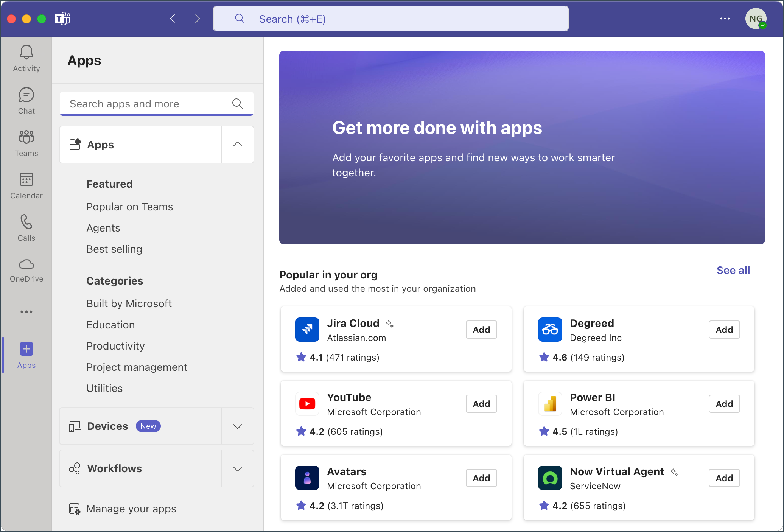
Task: Click the magnifier in apps search box
Action: (x=237, y=103)
